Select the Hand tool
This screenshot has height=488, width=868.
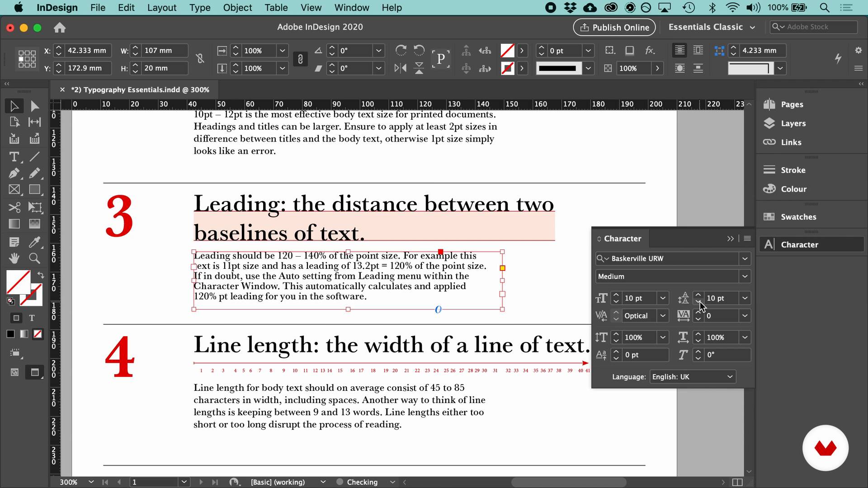point(14,258)
